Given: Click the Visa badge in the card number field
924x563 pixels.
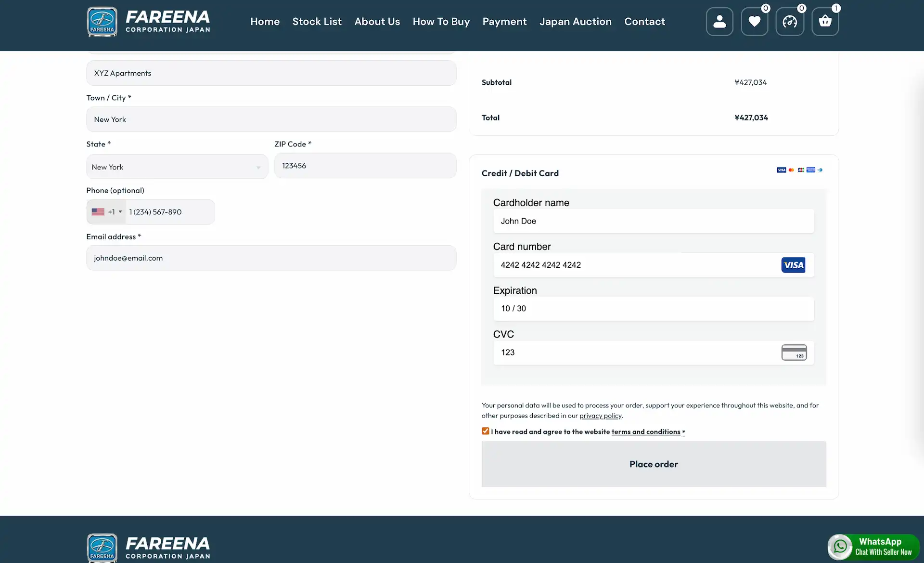Looking at the screenshot, I should click(x=793, y=265).
